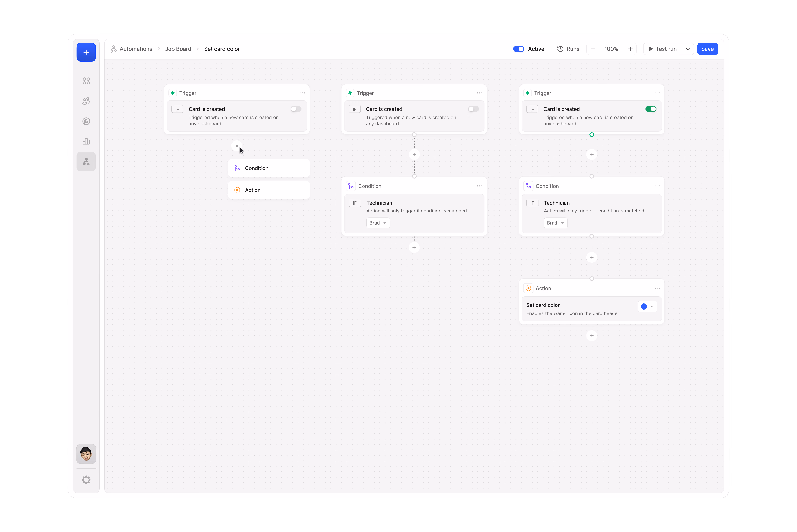The image size is (797, 532).
Task: Open the automations sidebar icon
Action: pos(86,162)
